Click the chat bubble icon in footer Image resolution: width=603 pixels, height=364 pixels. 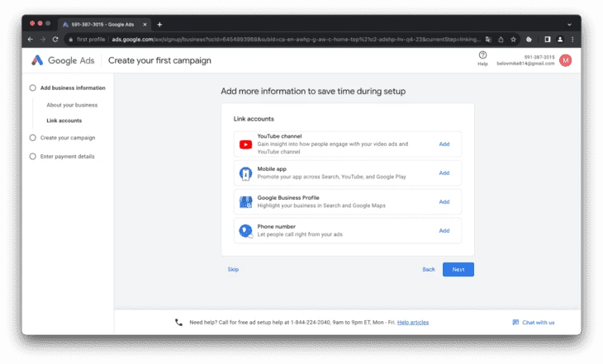(x=515, y=322)
